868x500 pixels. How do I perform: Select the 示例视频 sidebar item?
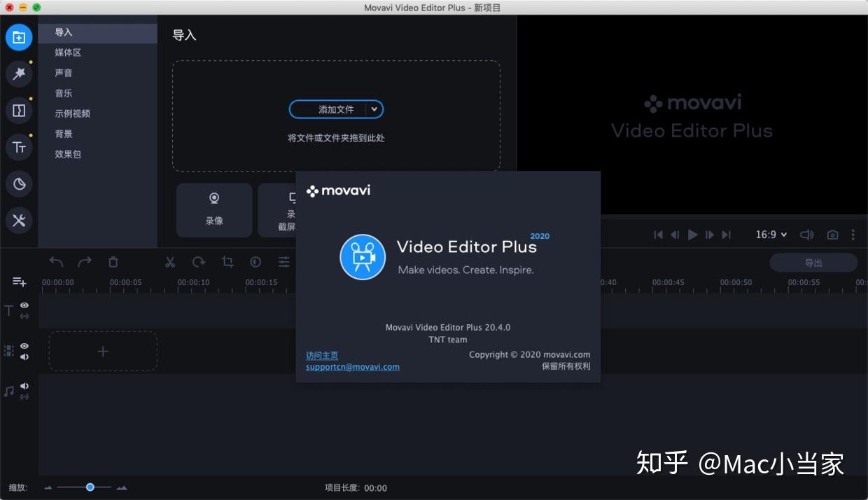pos(72,113)
